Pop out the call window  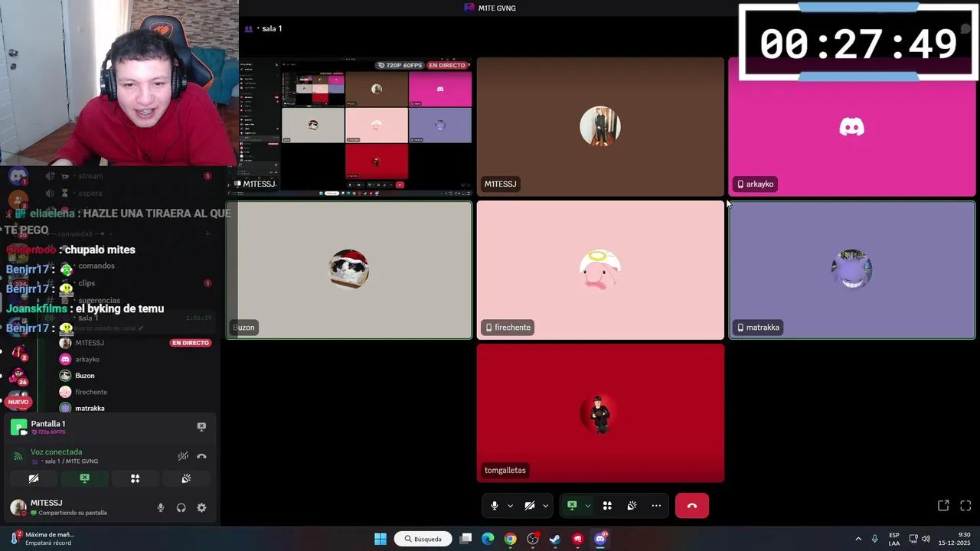pyautogui.click(x=943, y=506)
